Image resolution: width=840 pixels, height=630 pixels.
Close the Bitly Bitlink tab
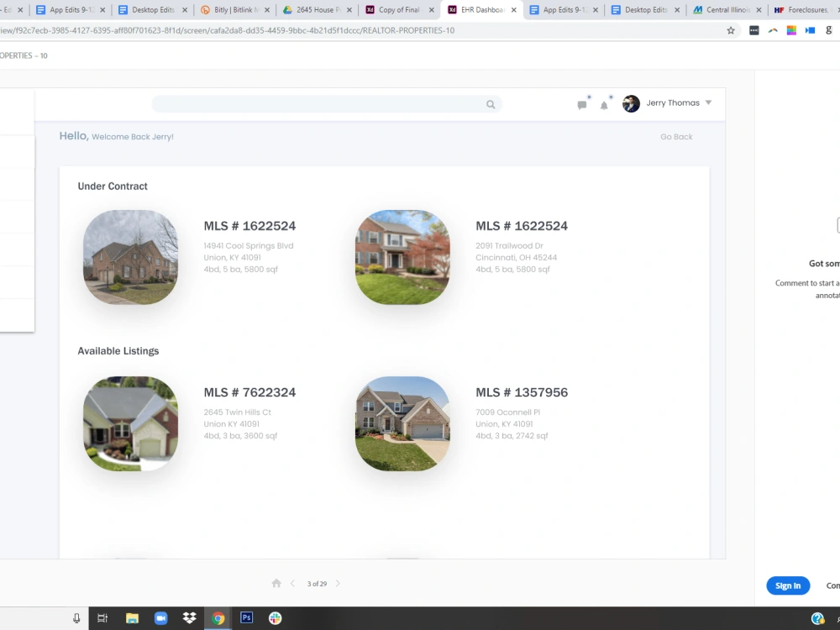click(267, 9)
